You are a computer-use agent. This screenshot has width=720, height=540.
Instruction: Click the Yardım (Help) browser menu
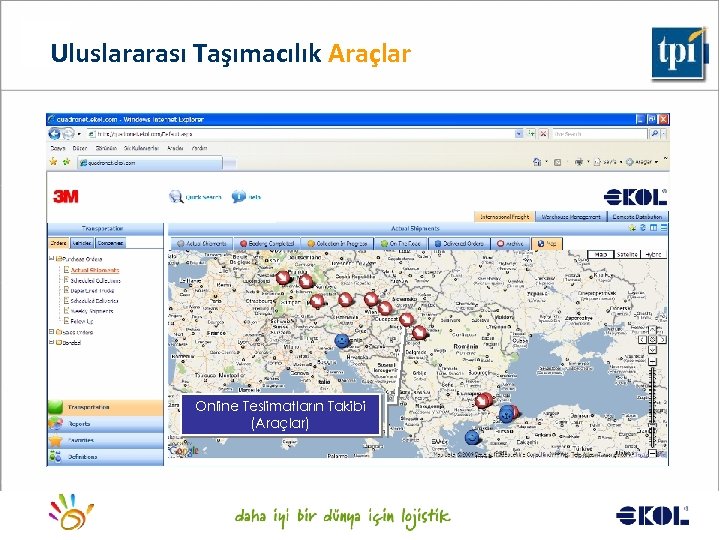coord(199,148)
